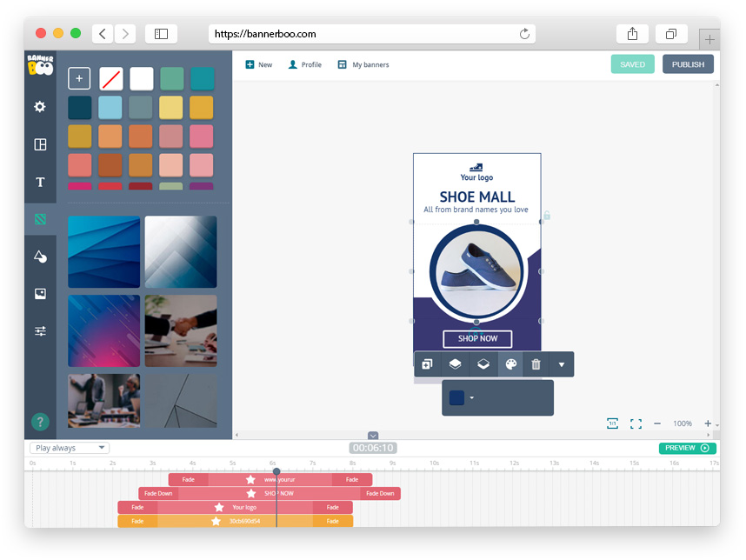Open the Profile menu item
Image resolution: width=746 pixels, height=560 pixels.
(305, 64)
